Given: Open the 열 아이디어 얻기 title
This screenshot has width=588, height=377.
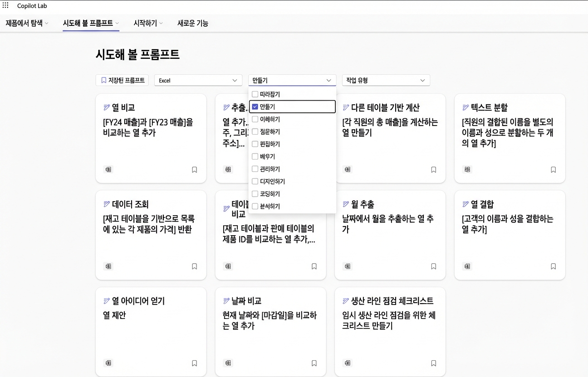Looking at the screenshot, I should (x=138, y=301).
